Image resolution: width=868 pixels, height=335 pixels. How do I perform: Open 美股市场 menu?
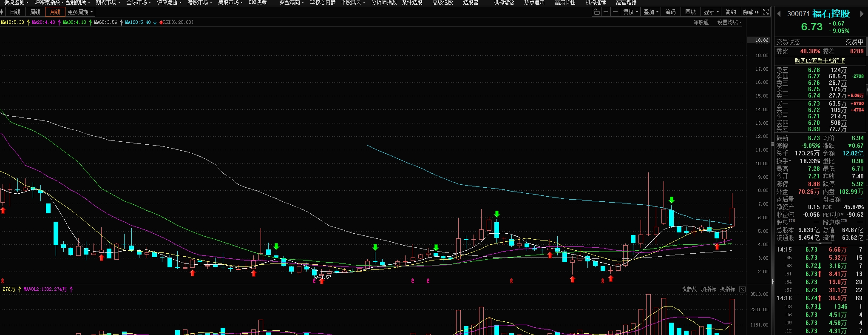pos(230,3)
